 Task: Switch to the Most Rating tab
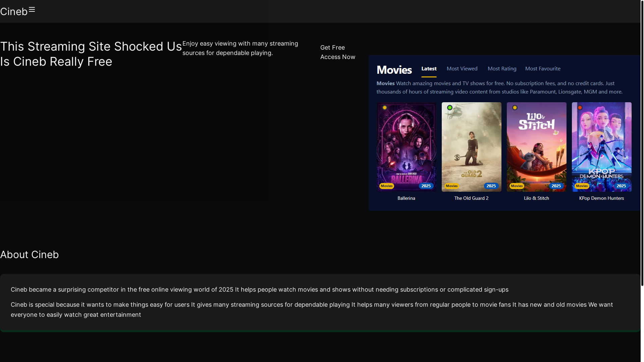pos(502,69)
